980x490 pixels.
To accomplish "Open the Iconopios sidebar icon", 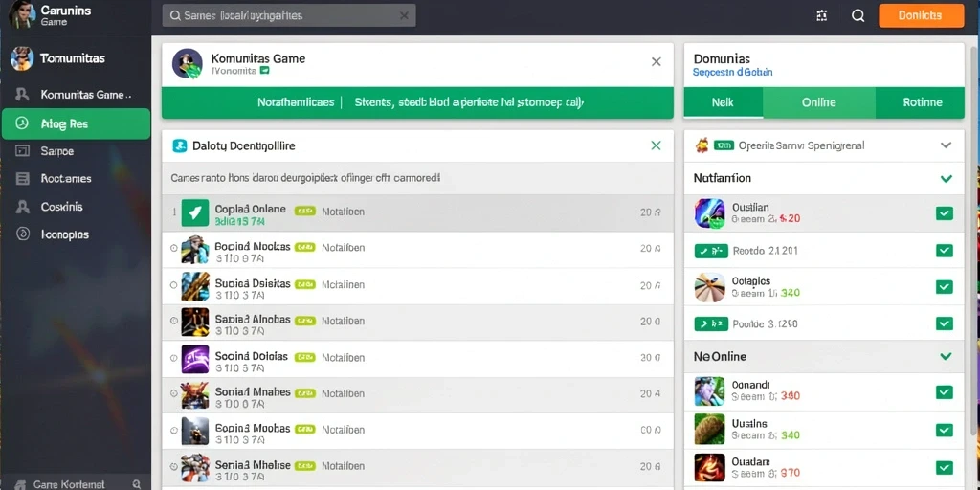I will coord(23,234).
